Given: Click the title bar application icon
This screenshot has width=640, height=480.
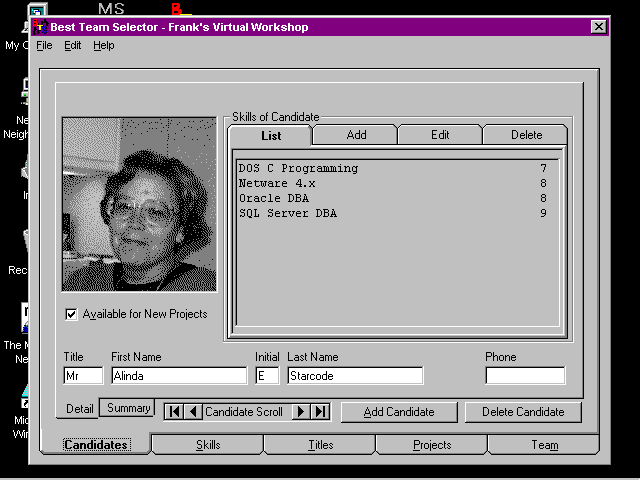Looking at the screenshot, I should coord(41,27).
